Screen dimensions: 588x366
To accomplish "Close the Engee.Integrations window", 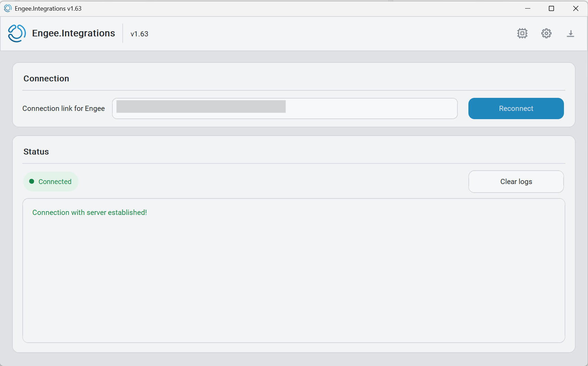I will (x=576, y=8).
